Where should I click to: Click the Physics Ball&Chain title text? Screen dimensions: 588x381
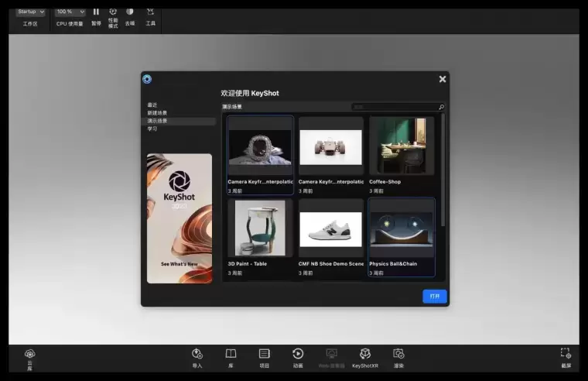point(393,264)
